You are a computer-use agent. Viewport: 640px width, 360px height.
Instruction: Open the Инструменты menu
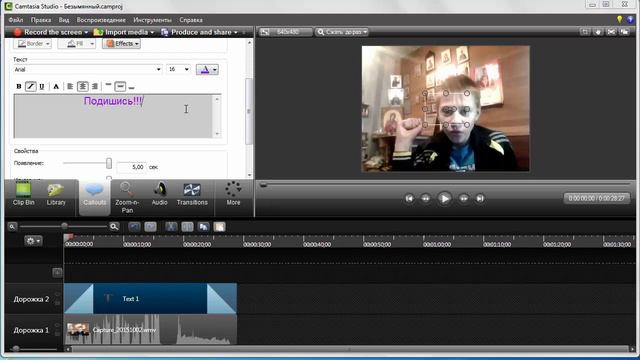coord(152,20)
